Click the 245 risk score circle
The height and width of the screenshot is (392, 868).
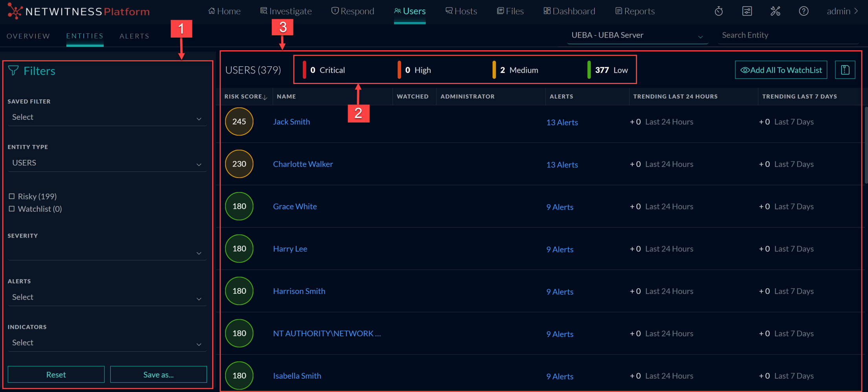coord(239,122)
